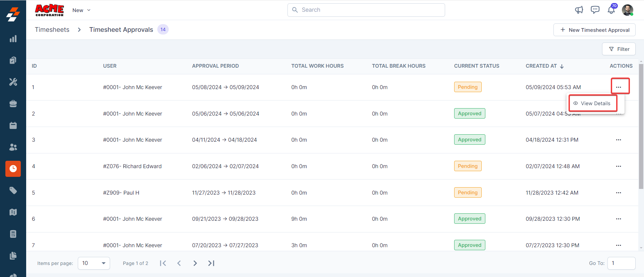Viewport: 644px width, 277px height.
Task: Open the users group sidebar icon
Action: click(13, 147)
